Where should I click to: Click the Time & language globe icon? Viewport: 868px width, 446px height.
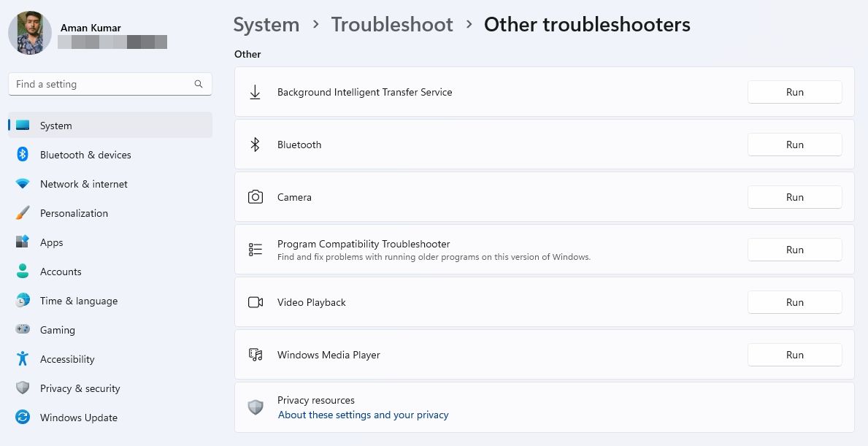click(23, 301)
